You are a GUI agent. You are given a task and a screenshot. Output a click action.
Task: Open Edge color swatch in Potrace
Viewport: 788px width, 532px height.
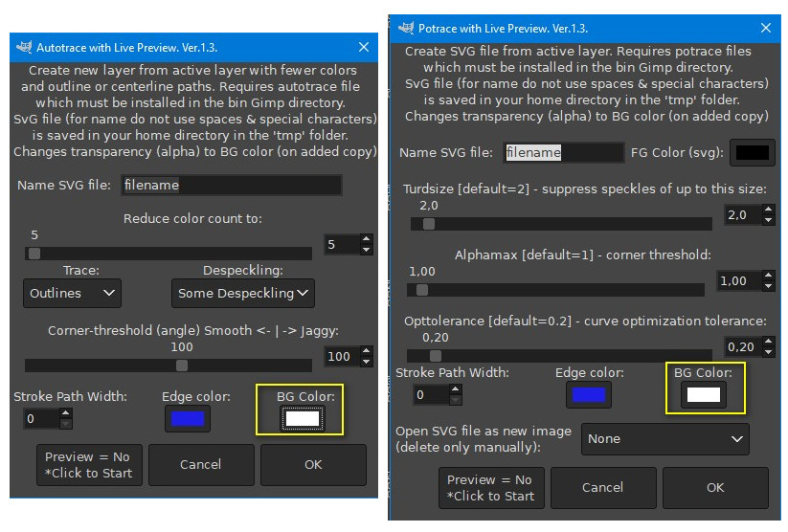click(589, 395)
